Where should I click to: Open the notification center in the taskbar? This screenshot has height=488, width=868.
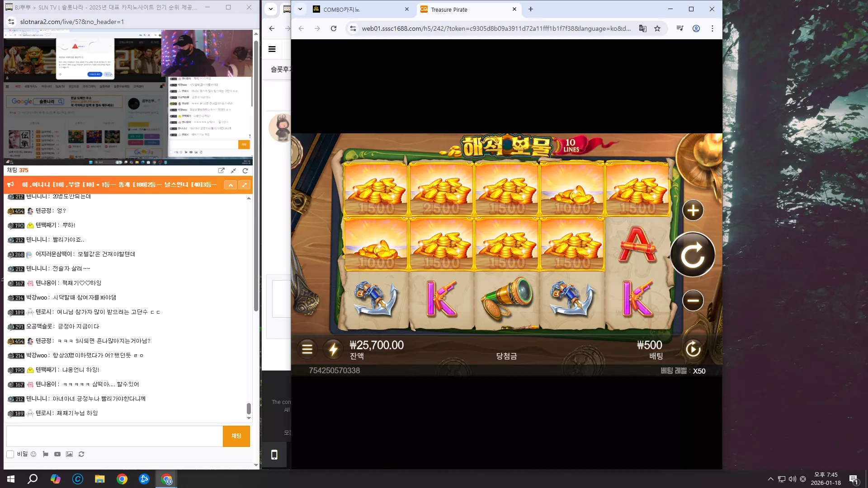click(x=854, y=479)
